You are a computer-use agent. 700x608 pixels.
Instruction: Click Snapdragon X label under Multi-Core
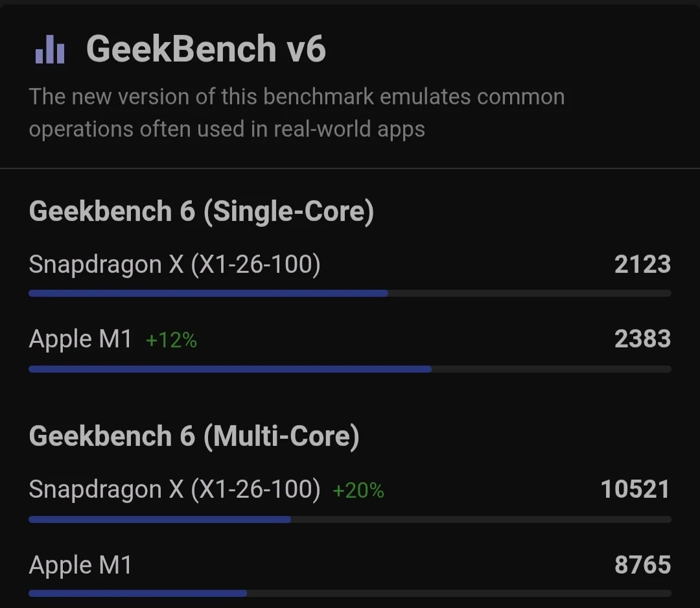coord(174,489)
